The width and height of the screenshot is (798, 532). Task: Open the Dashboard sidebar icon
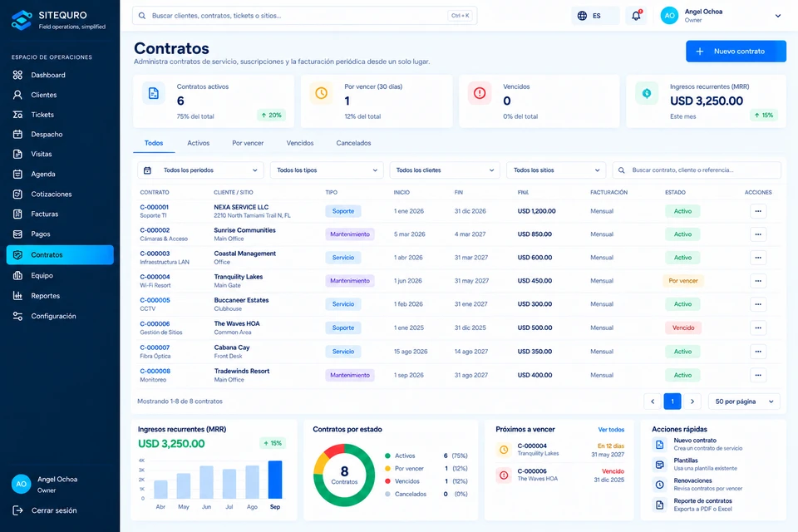point(17,75)
